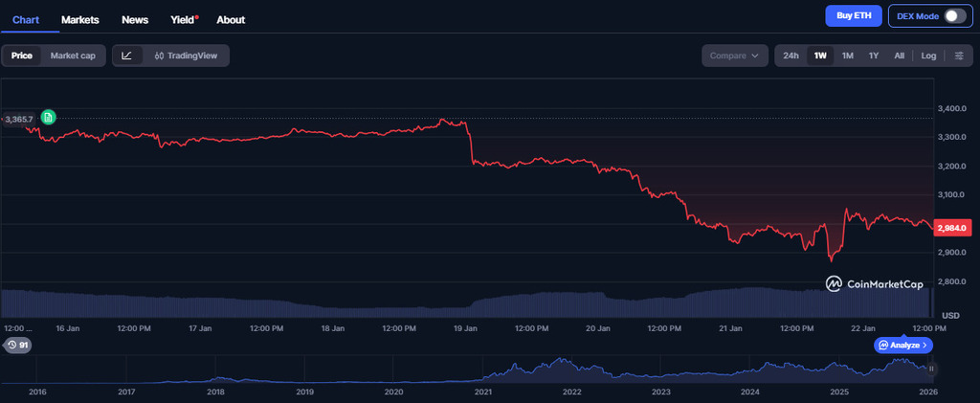
Task: Enable Log scale on chart
Action: (x=928, y=56)
